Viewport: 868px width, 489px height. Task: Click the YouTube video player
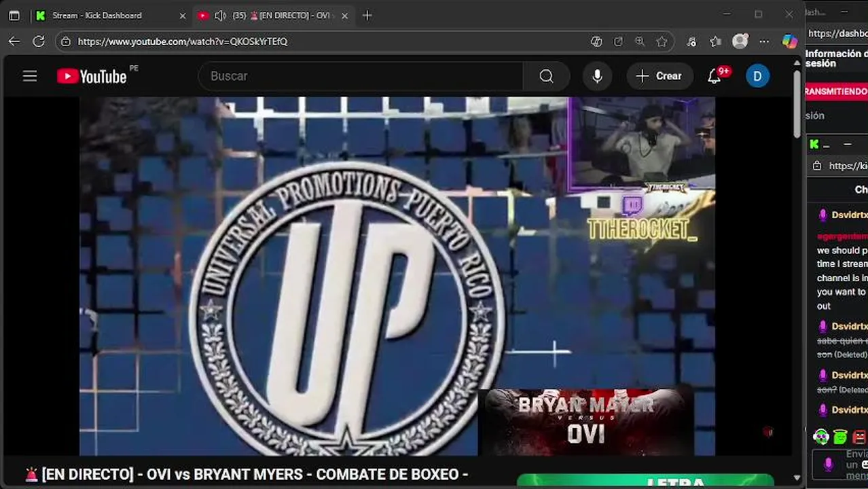coord(397,276)
